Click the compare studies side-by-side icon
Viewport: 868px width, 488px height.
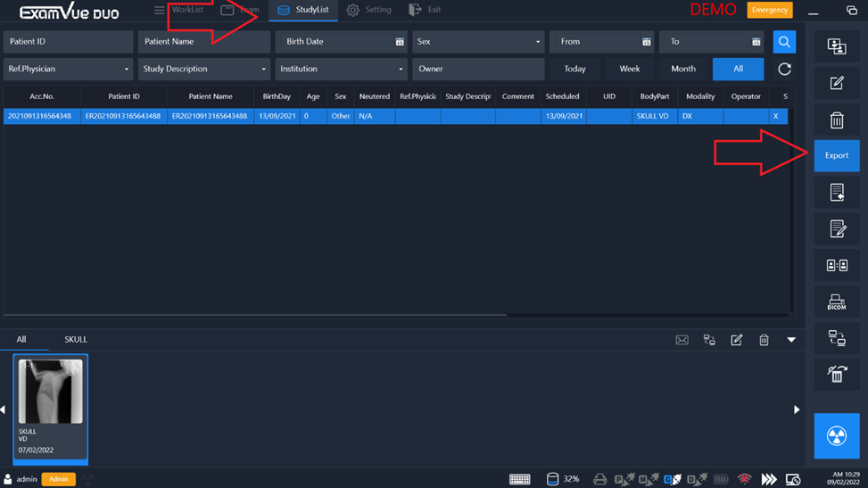[x=837, y=266]
